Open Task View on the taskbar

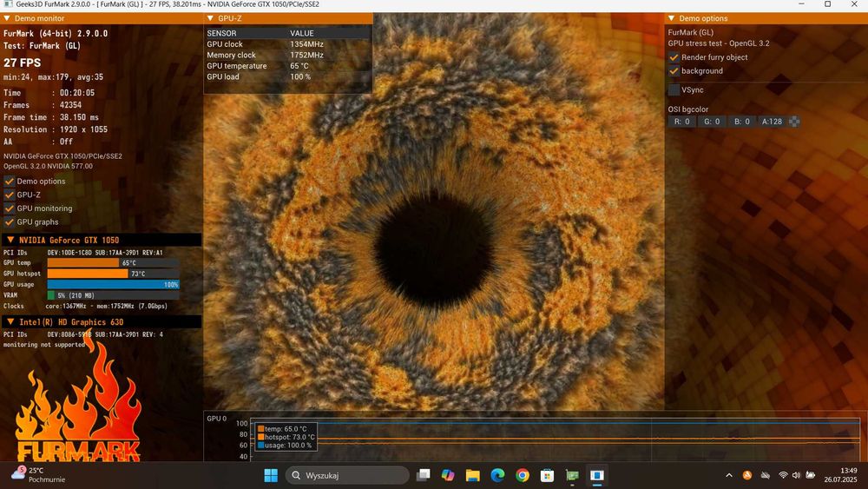click(424, 475)
